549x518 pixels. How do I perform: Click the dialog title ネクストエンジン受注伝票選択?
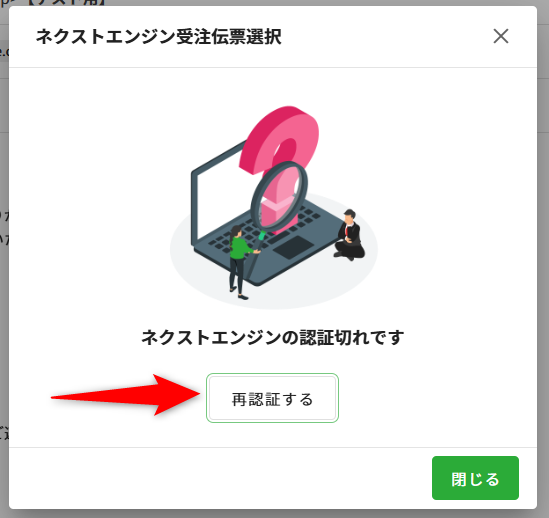tap(159, 36)
